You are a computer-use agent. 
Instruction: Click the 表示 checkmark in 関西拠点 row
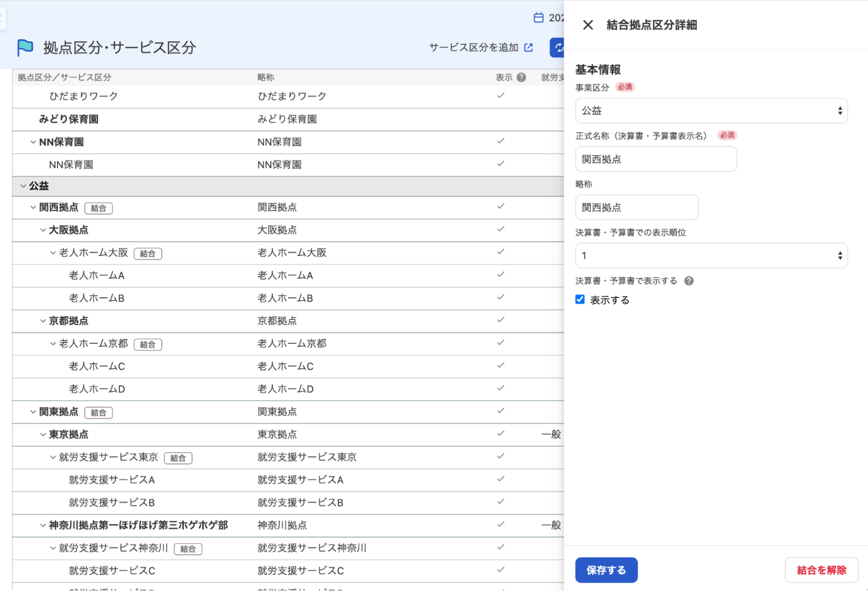(501, 206)
